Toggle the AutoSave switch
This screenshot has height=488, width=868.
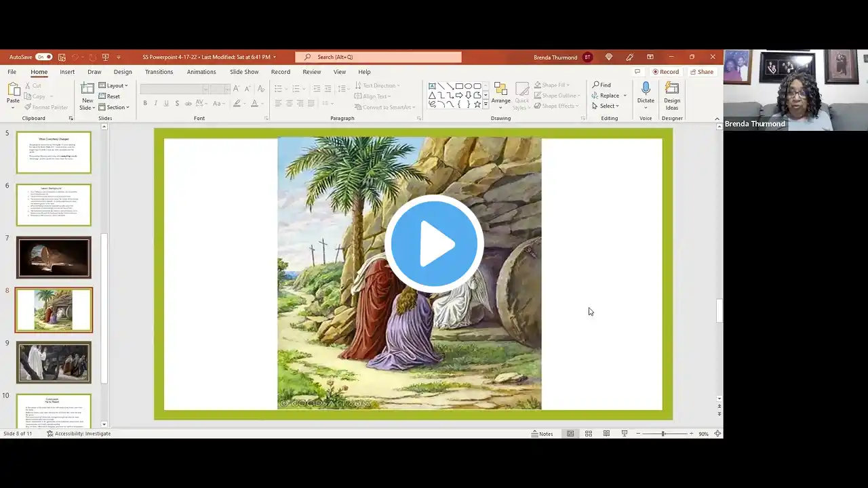tap(43, 57)
